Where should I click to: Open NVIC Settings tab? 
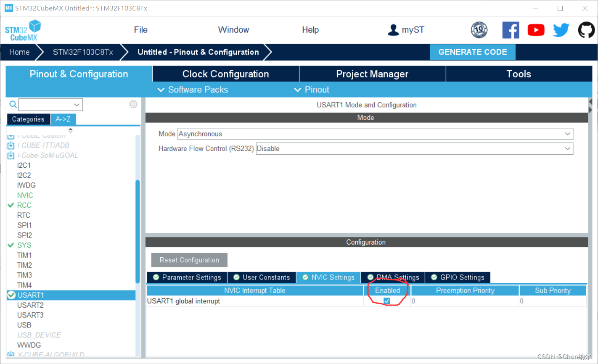coord(328,277)
